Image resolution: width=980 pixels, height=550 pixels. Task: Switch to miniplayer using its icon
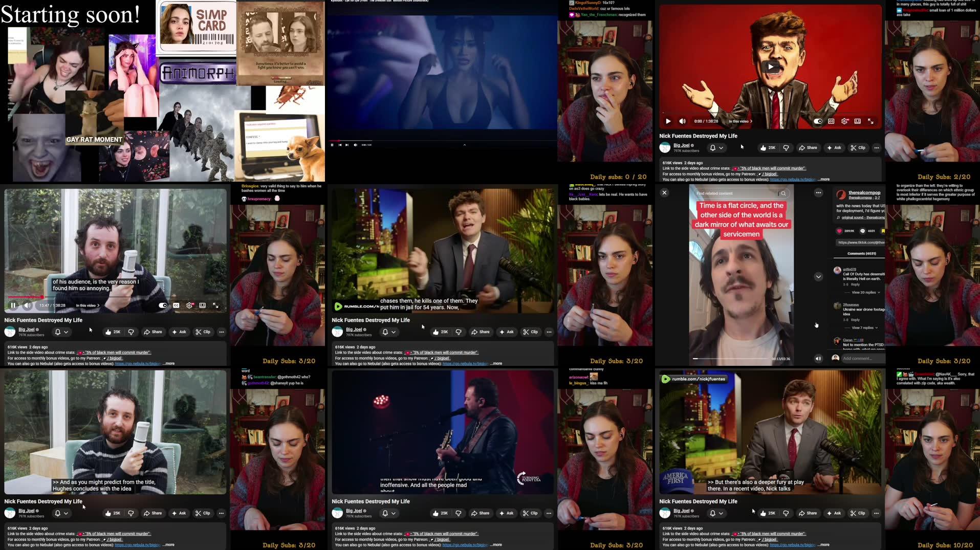point(203,305)
